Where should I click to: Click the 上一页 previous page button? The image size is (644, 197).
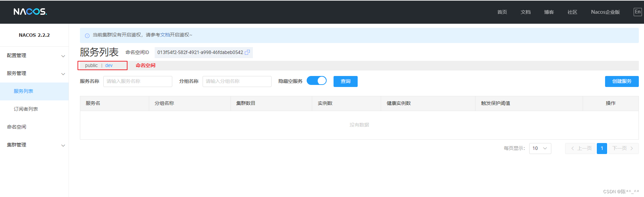click(580, 149)
